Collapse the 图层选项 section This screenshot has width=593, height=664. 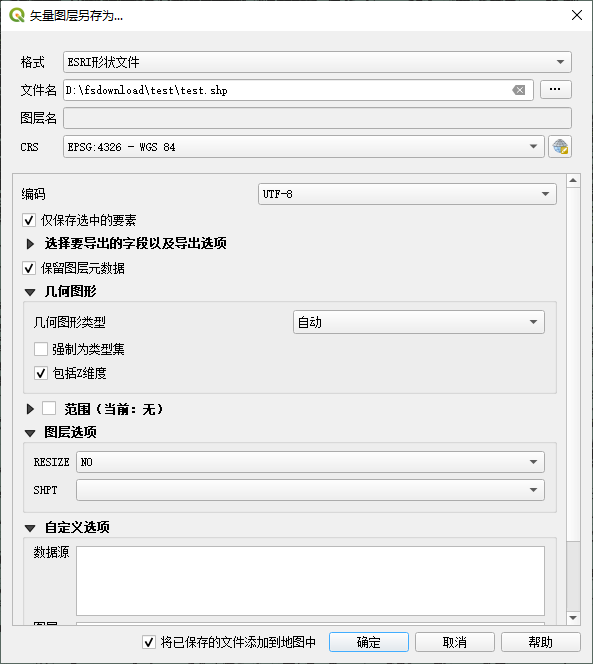[x=30, y=433]
